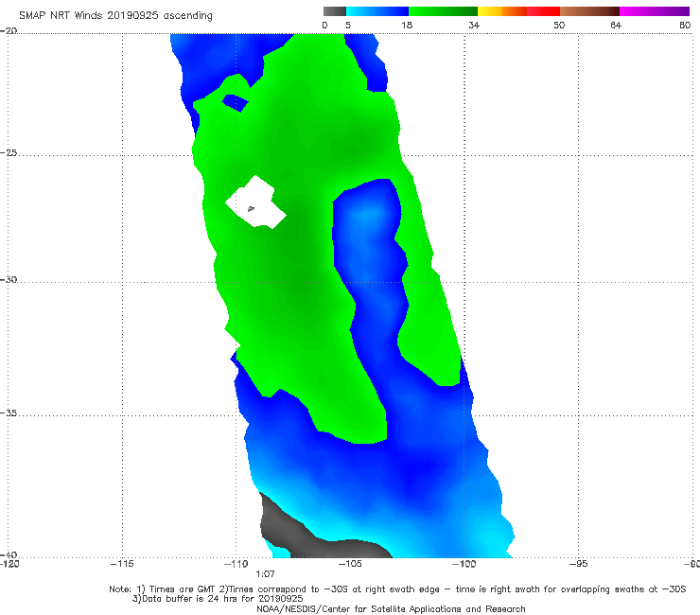The height and width of the screenshot is (615, 700).
Task: Click the longitude label '-110'
Action: click(x=236, y=564)
